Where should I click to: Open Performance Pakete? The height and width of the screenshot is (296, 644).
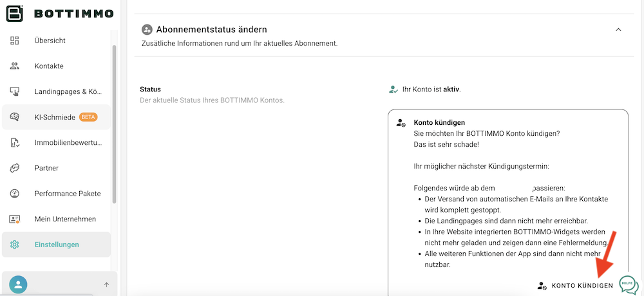point(56,193)
